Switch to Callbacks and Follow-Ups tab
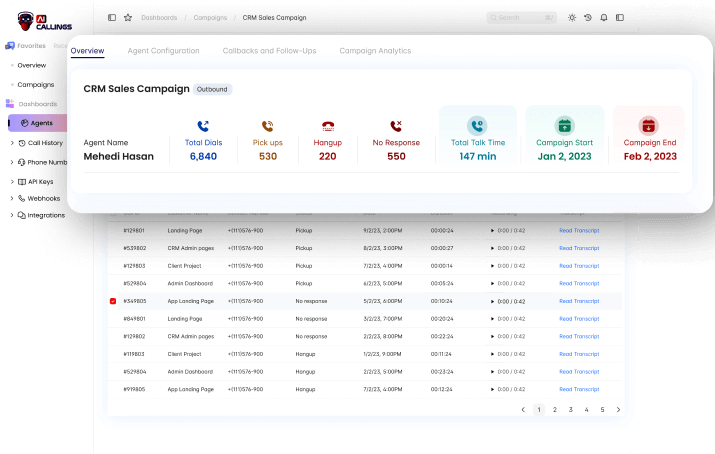The image size is (715, 454). point(269,51)
